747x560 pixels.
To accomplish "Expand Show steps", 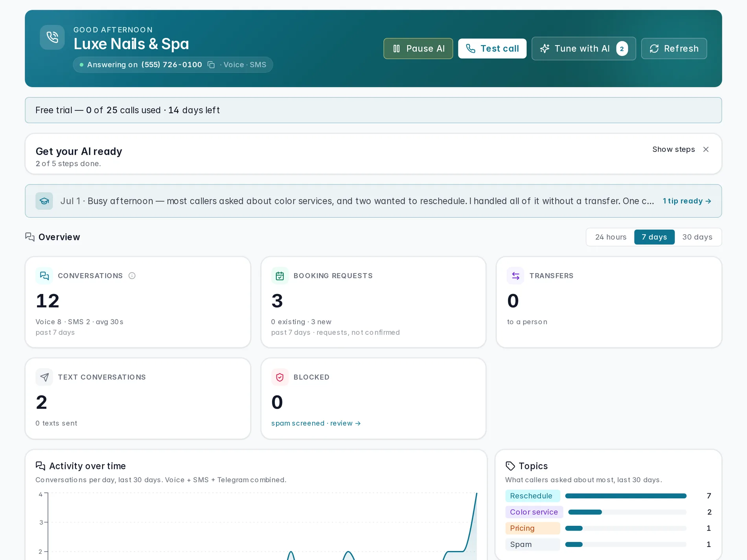I will tap(673, 149).
